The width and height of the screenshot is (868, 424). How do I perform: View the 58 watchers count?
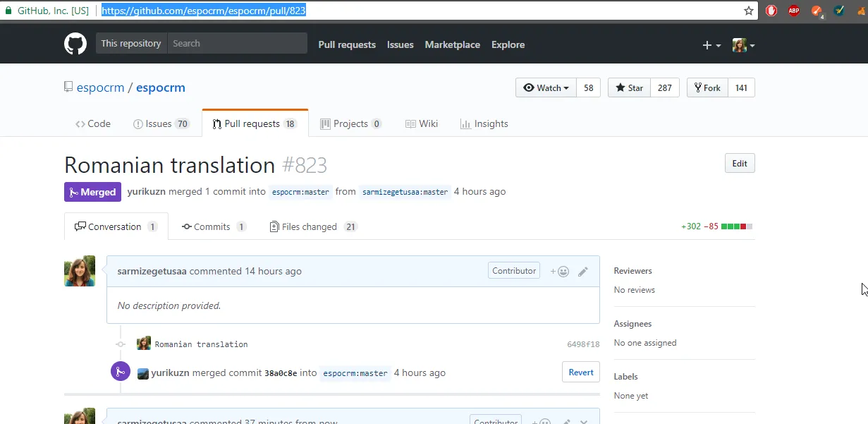pos(588,87)
